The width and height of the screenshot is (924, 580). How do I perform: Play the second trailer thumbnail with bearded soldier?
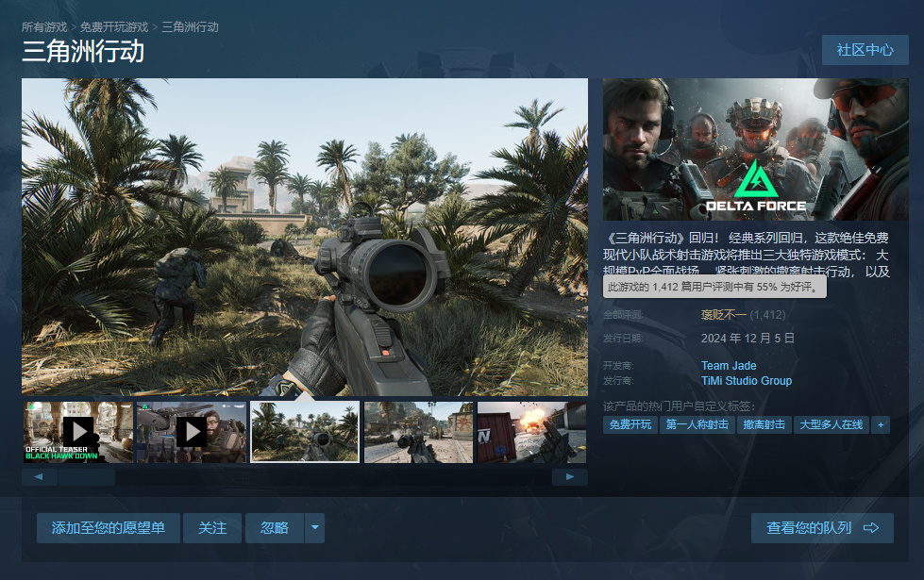(x=192, y=432)
